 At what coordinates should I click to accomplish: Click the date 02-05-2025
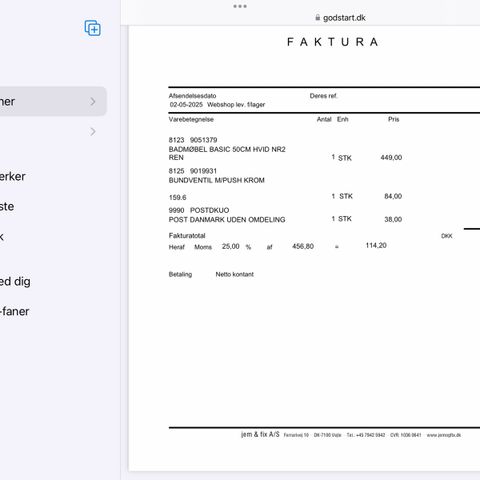pyautogui.click(x=186, y=105)
